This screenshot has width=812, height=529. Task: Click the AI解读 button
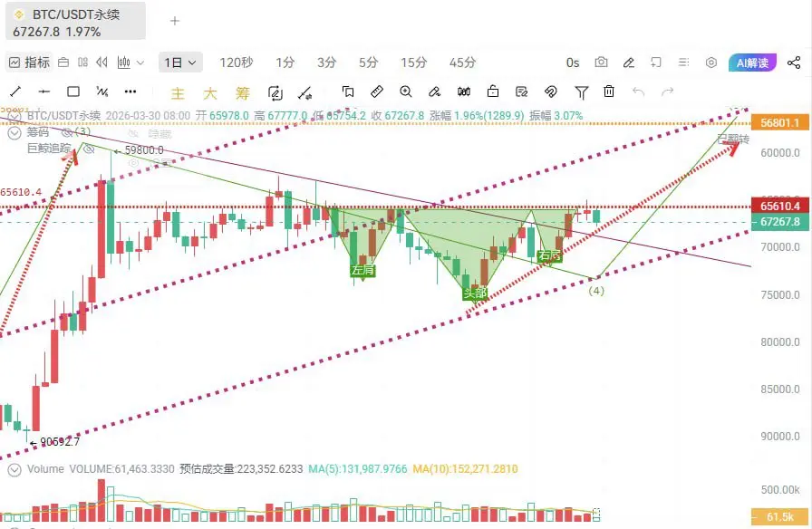click(x=752, y=63)
